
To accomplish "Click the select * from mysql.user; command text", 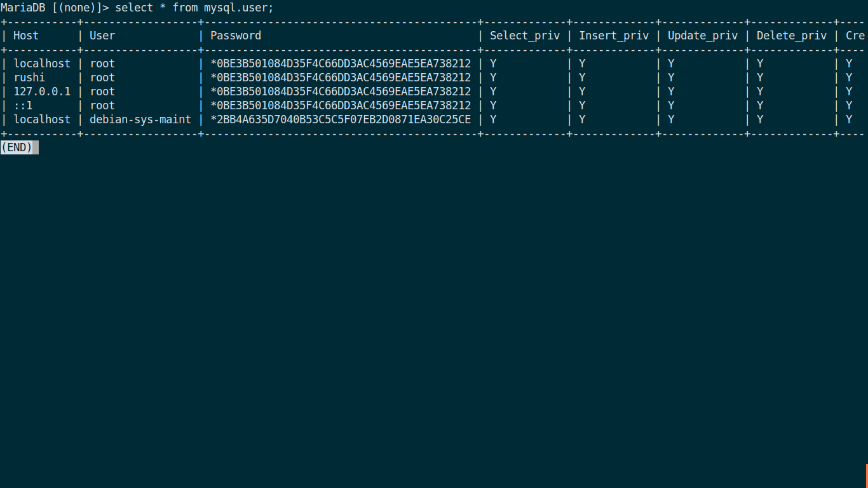I will (x=194, y=8).
